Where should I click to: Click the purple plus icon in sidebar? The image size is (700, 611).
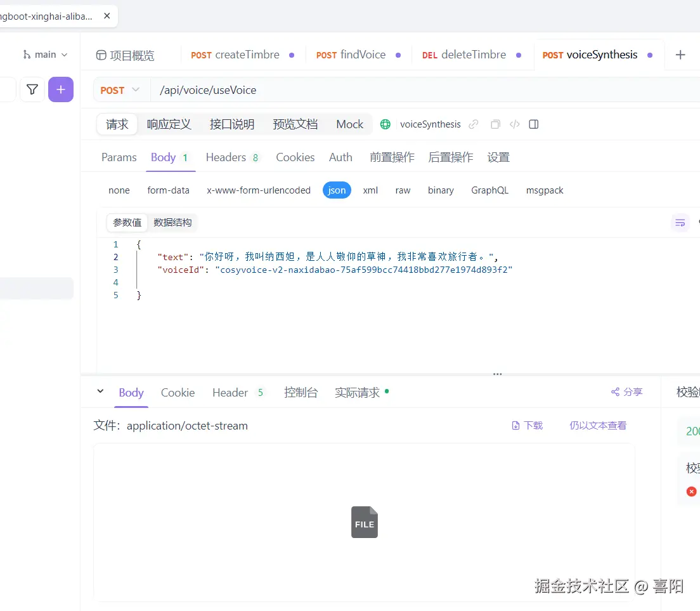click(x=61, y=89)
